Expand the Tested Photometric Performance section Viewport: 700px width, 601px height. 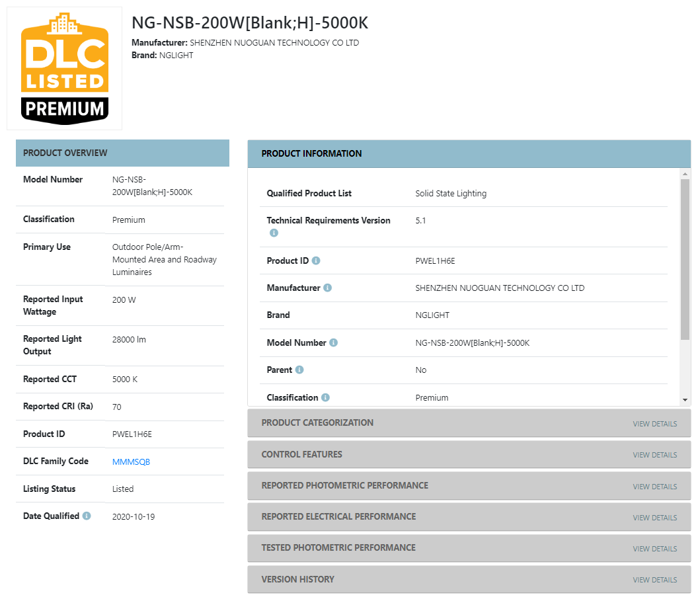[469, 548]
